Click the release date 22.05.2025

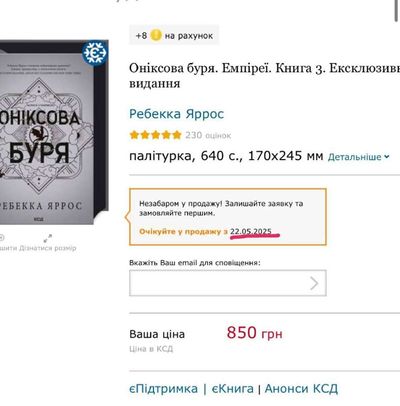point(251,231)
